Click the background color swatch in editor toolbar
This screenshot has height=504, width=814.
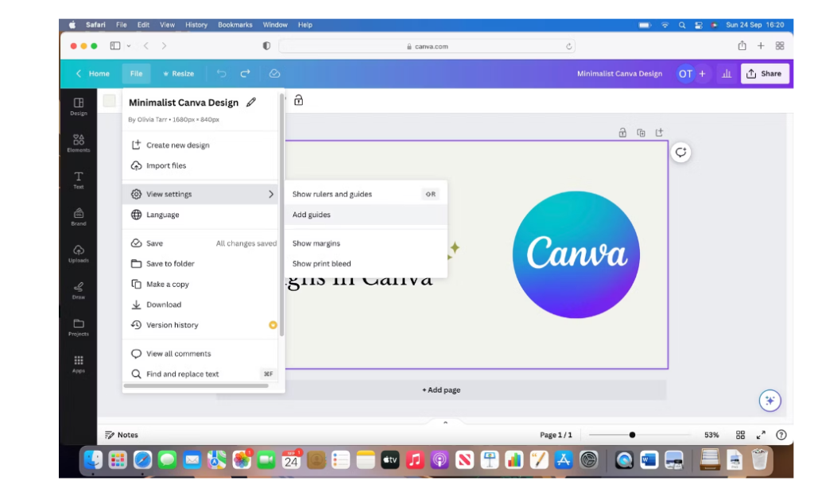(109, 101)
